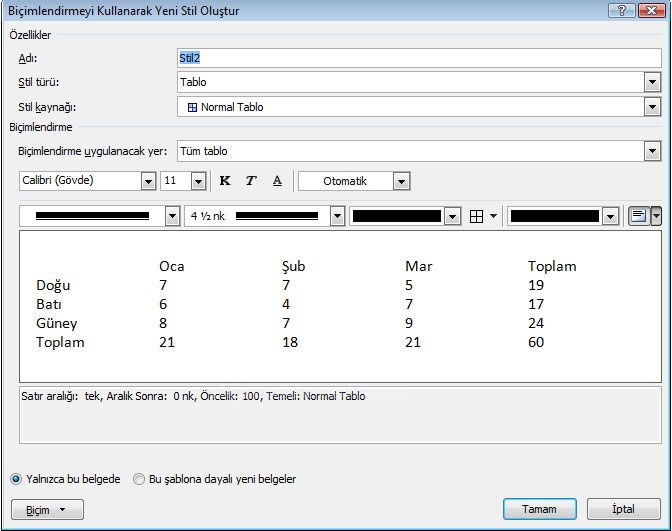The width and height of the screenshot is (672, 531).
Task: Click 'Oca' column header in preview
Action: pos(172,266)
